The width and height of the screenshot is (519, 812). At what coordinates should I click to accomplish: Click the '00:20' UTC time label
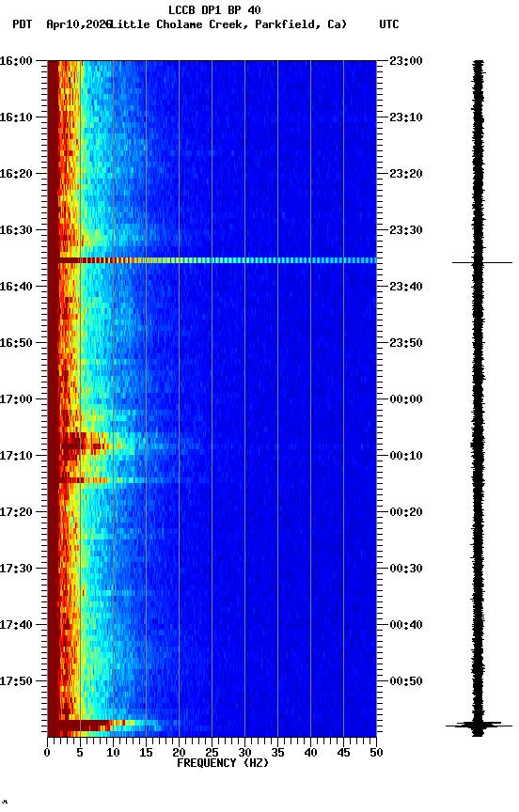click(x=406, y=512)
